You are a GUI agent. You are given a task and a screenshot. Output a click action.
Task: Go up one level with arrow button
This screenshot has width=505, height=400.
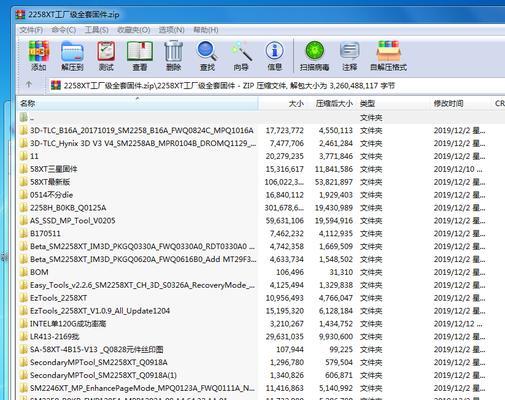(29, 84)
